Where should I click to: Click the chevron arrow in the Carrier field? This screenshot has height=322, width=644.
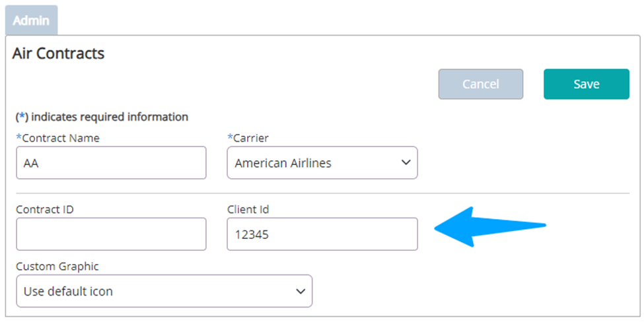pos(406,163)
